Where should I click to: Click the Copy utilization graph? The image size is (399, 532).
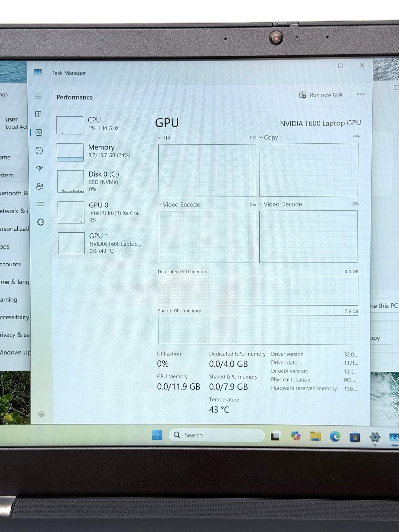point(309,170)
